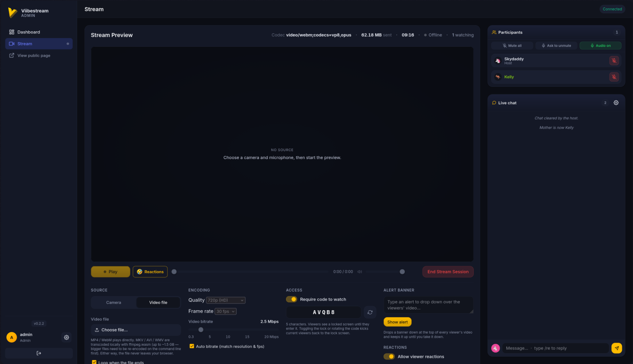
Task: Click the admin settings gear icon
Action: (66, 337)
